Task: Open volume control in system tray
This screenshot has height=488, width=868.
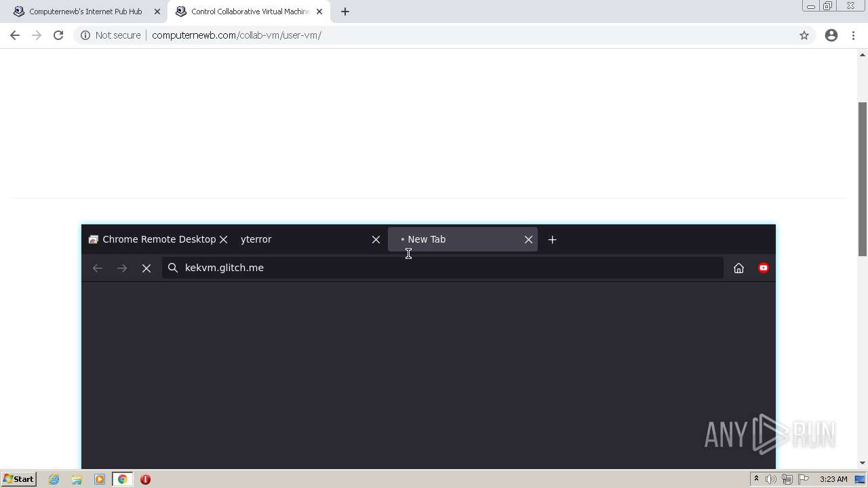Action: (x=771, y=479)
